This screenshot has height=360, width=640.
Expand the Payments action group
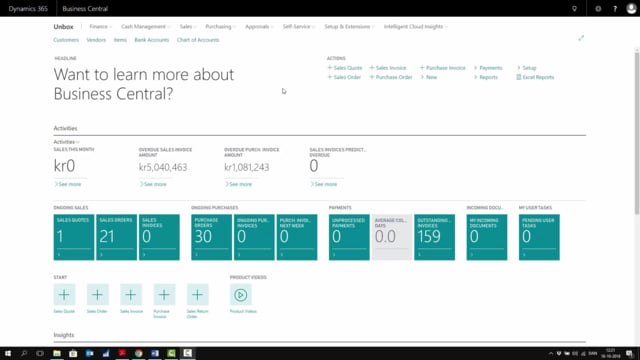[x=488, y=68]
